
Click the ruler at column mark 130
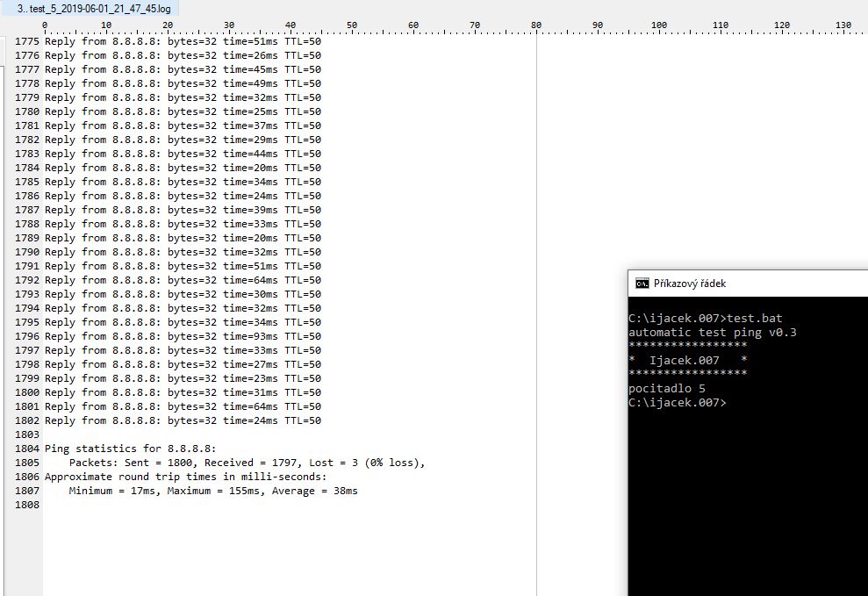843,26
